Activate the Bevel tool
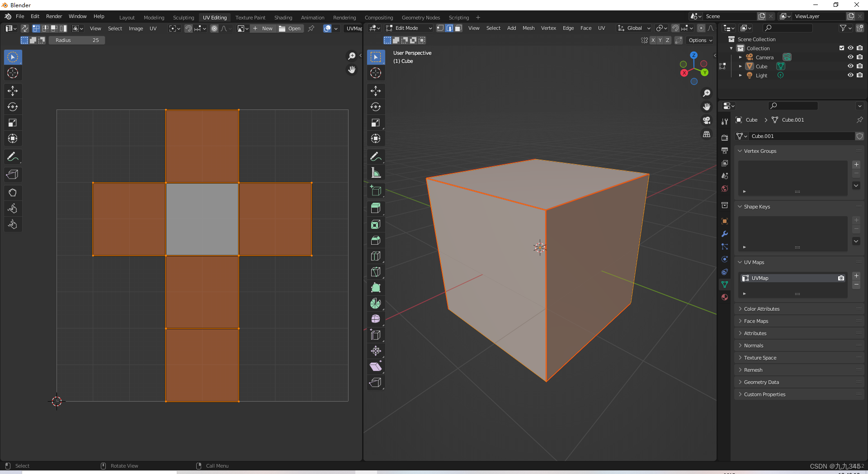The height and width of the screenshot is (474, 868). point(376,240)
